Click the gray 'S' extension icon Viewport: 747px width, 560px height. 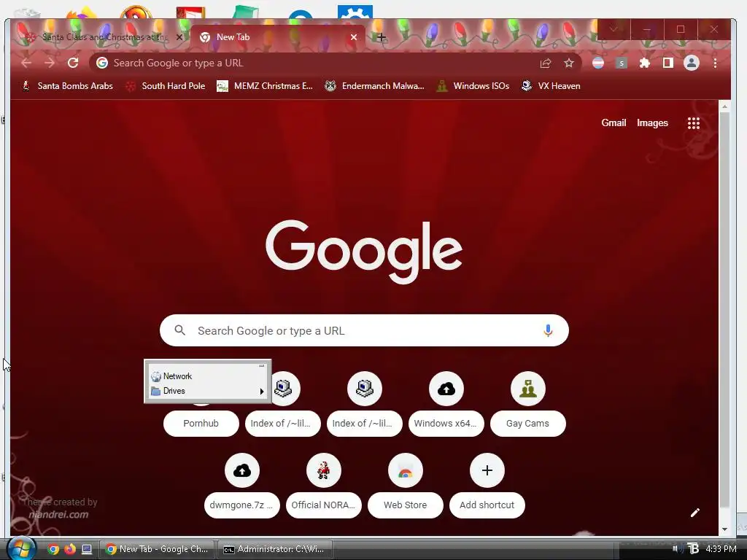coord(622,63)
